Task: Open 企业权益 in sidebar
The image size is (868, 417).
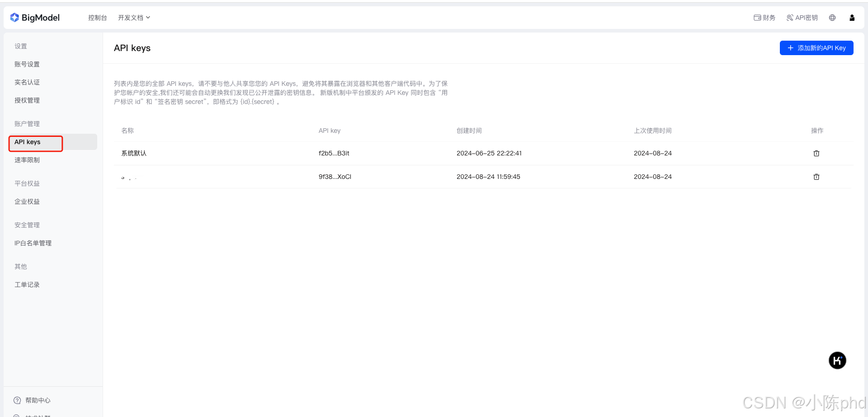Action: pyautogui.click(x=27, y=201)
